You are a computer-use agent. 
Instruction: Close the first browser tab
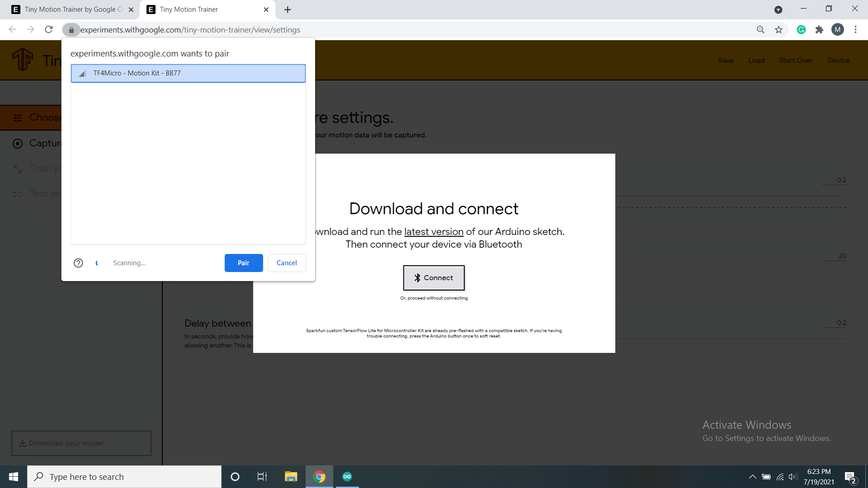[x=131, y=9]
